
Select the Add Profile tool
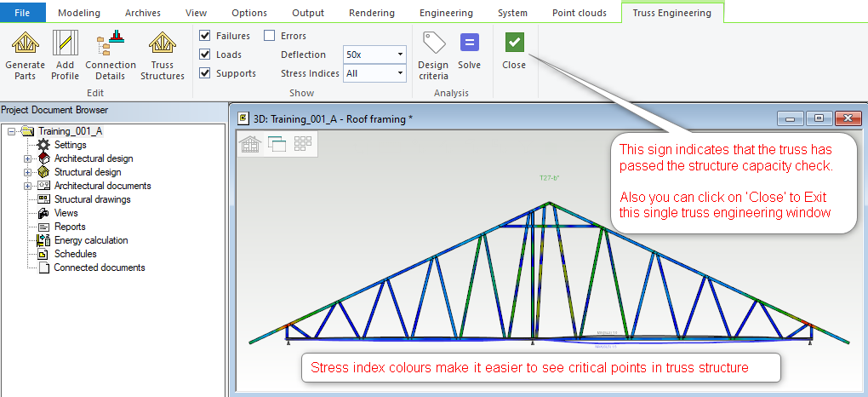pos(65,44)
